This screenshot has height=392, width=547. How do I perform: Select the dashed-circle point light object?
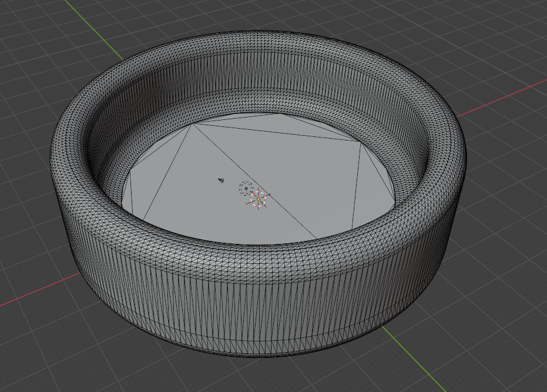pyautogui.click(x=246, y=189)
